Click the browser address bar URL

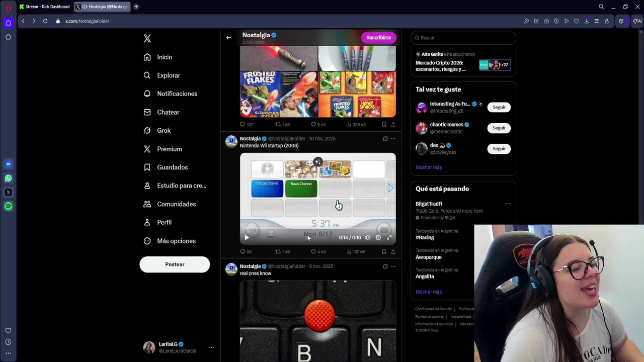tap(87, 21)
